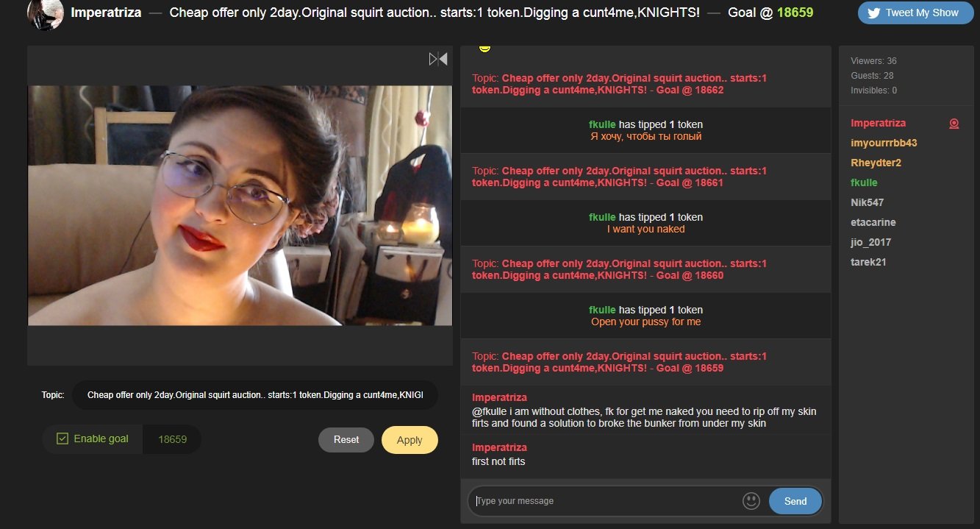
Task: Select Nik547 from the viewer list
Action: click(867, 202)
